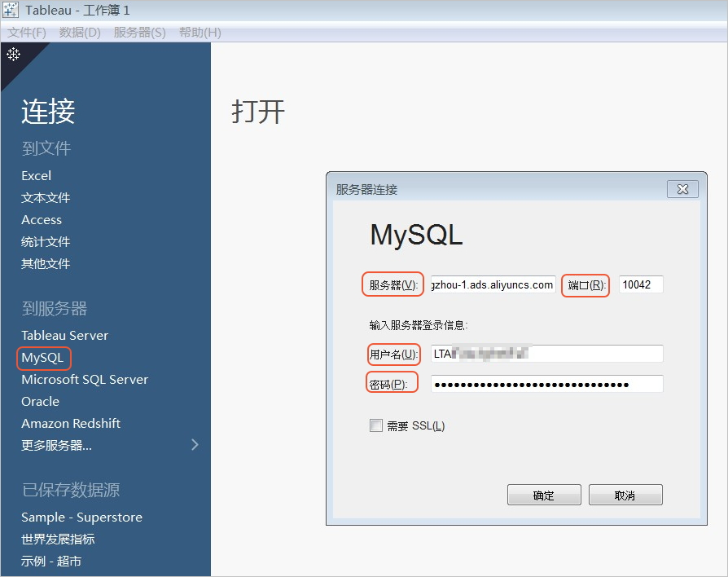Screen dimensions: 728x577
Task: Select 其他文件 connection option
Action: point(46,264)
